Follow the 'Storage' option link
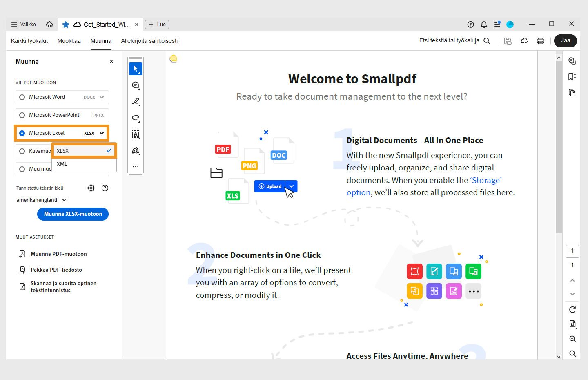This screenshot has width=588, height=380. point(424,186)
